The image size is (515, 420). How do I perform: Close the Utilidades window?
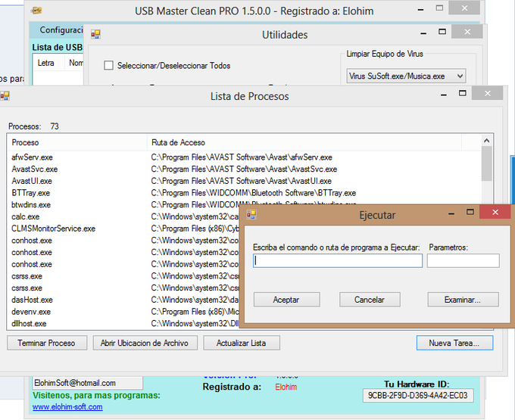[467, 32]
